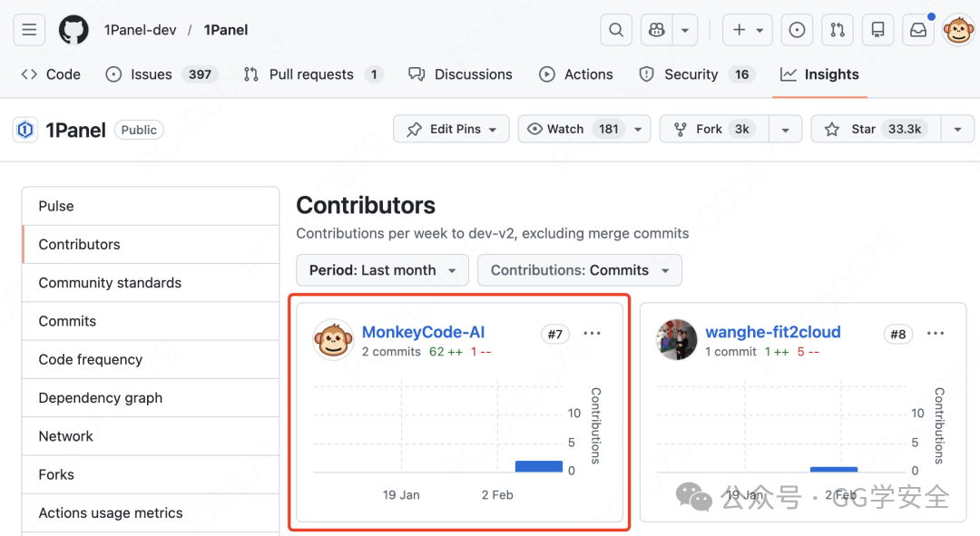Select the Insights tab
The width and height of the screenshot is (980, 536).
[x=819, y=74]
